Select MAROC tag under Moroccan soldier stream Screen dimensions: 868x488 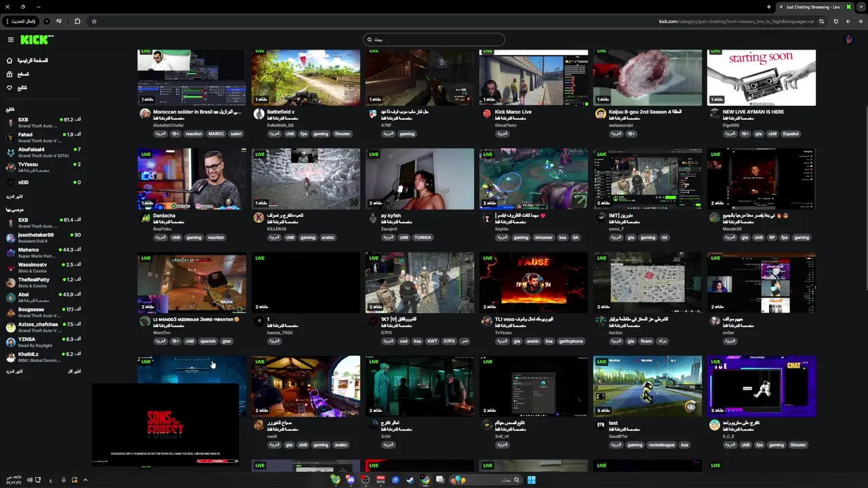216,134
